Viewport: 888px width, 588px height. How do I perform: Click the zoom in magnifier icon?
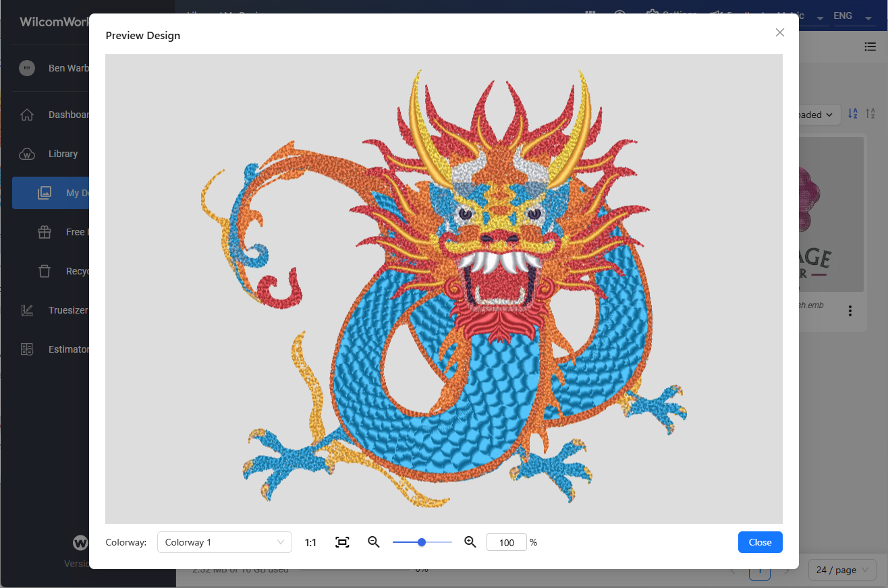[x=470, y=542]
